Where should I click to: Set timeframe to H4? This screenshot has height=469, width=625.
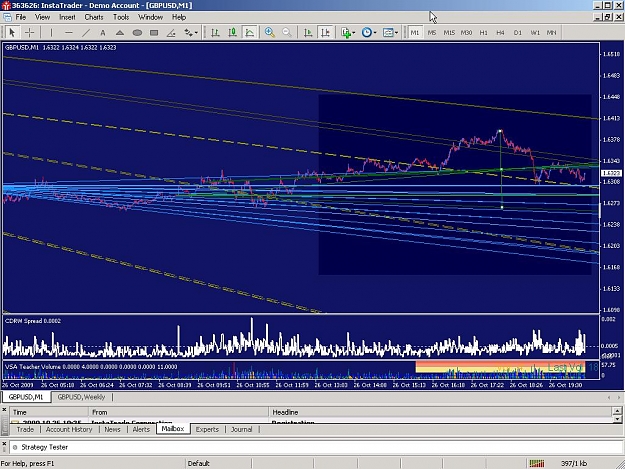(501, 33)
